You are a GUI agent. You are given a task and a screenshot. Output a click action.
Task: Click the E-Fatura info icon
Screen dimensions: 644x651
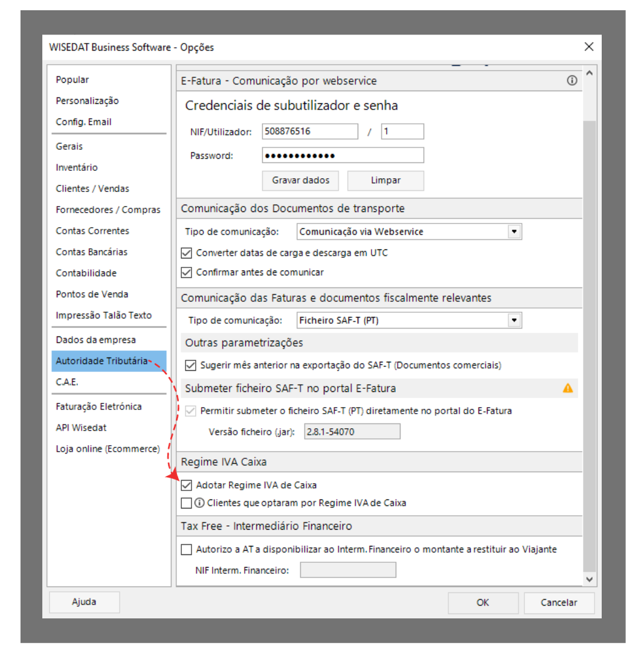pos(572,80)
